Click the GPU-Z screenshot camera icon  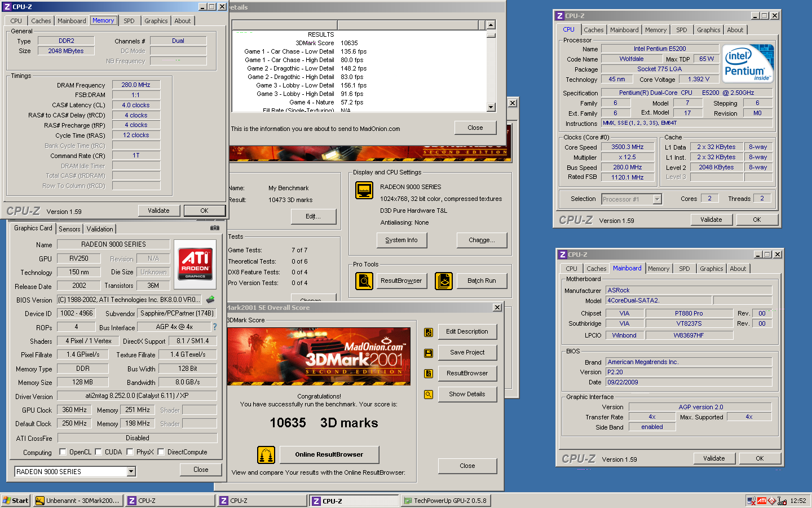(215, 228)
